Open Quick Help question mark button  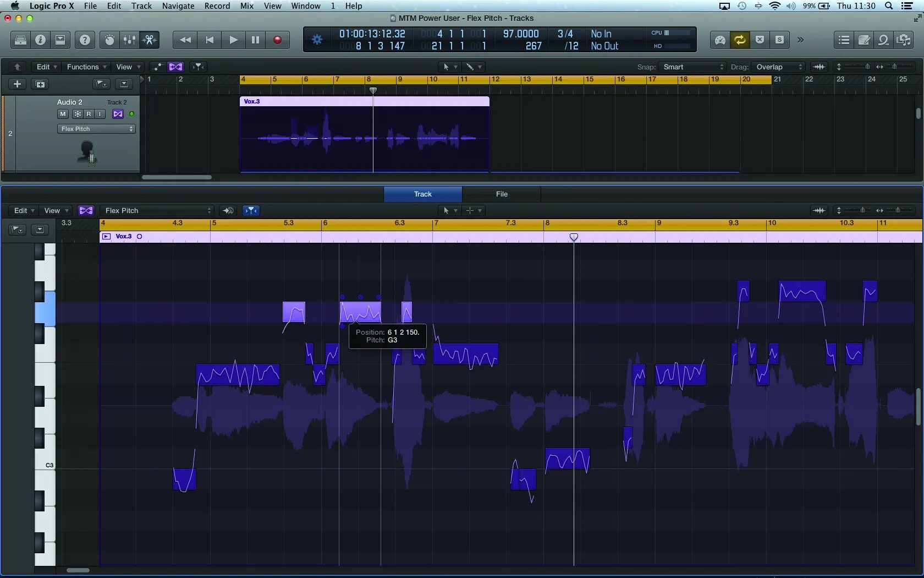click(85, 40)
